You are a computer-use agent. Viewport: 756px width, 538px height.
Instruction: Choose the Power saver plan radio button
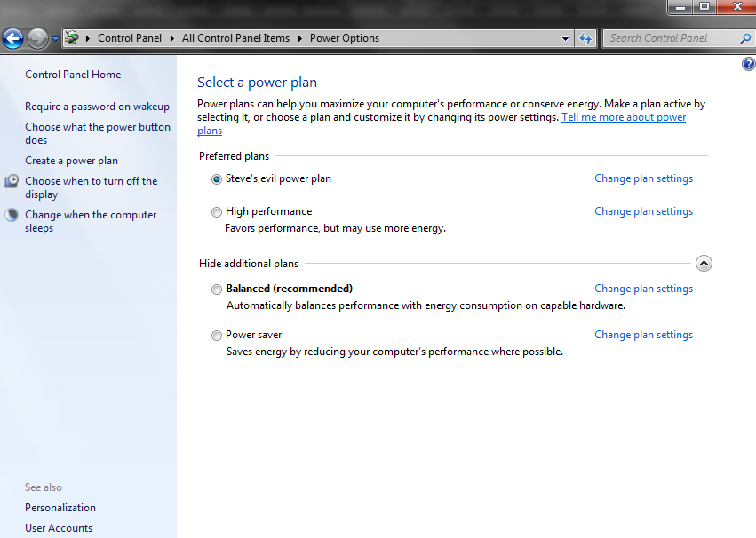tap(217, 336)
